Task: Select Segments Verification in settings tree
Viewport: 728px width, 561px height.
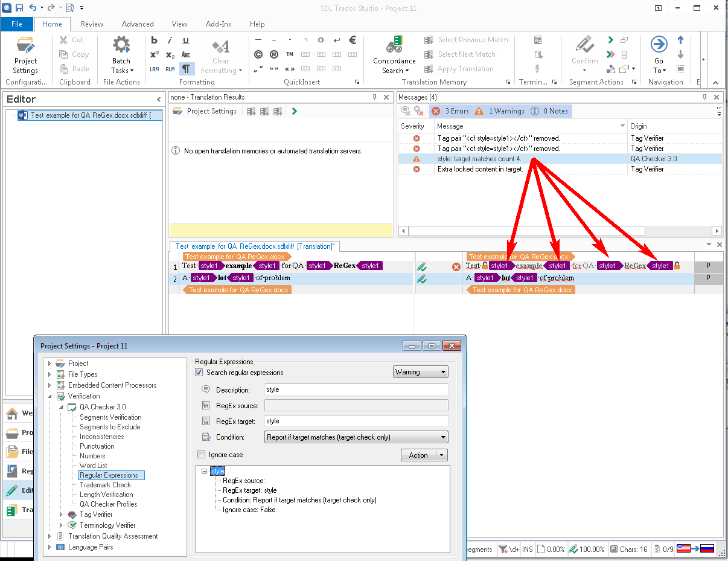Action: click(110, 417)
